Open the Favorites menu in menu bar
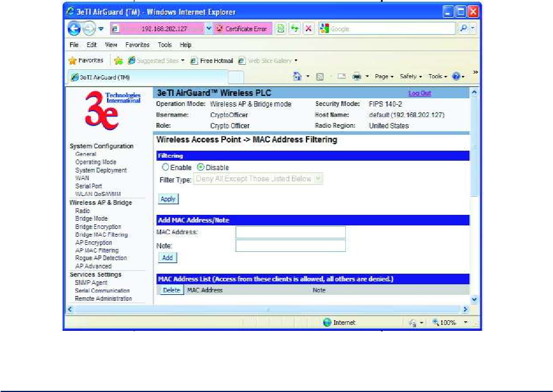 [x=137, y=45]
